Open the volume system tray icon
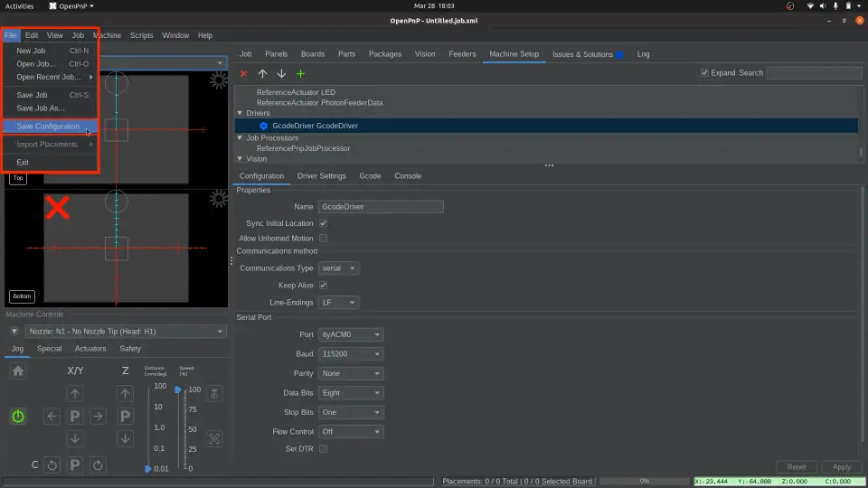Screen dimensions: 868x488 [823, 6]
